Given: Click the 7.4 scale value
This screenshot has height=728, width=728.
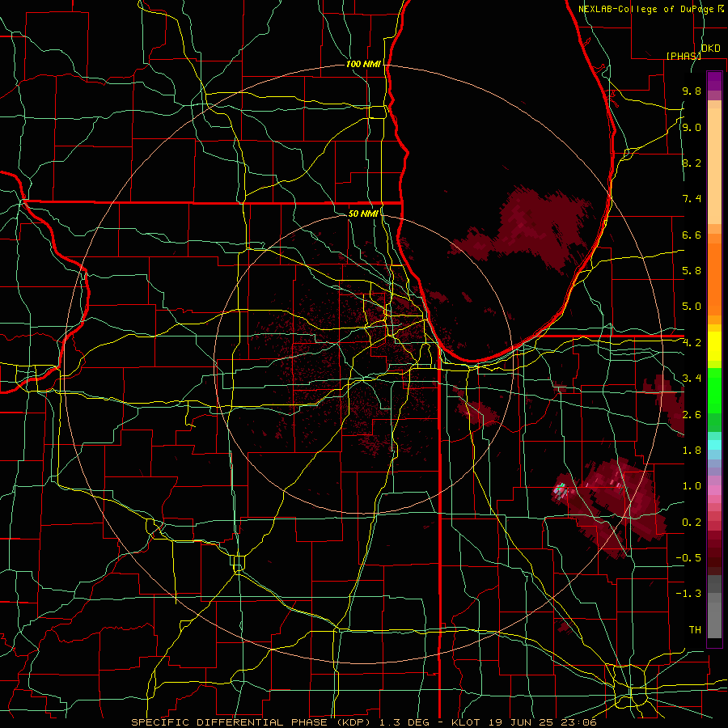Looking at the screenshot, I should [x=692, y=199].
